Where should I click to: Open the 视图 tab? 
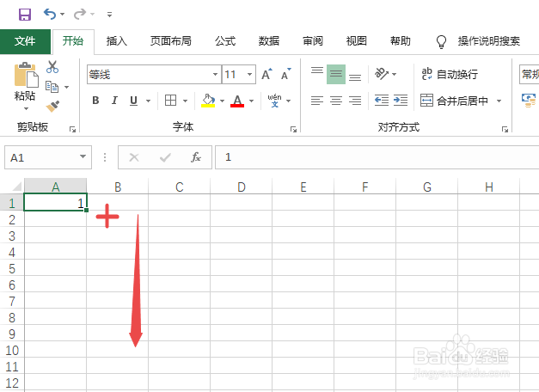(357, 41)
